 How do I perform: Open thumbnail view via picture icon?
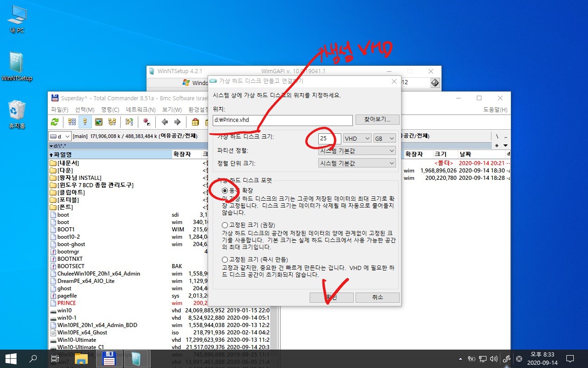pos(98,122)
